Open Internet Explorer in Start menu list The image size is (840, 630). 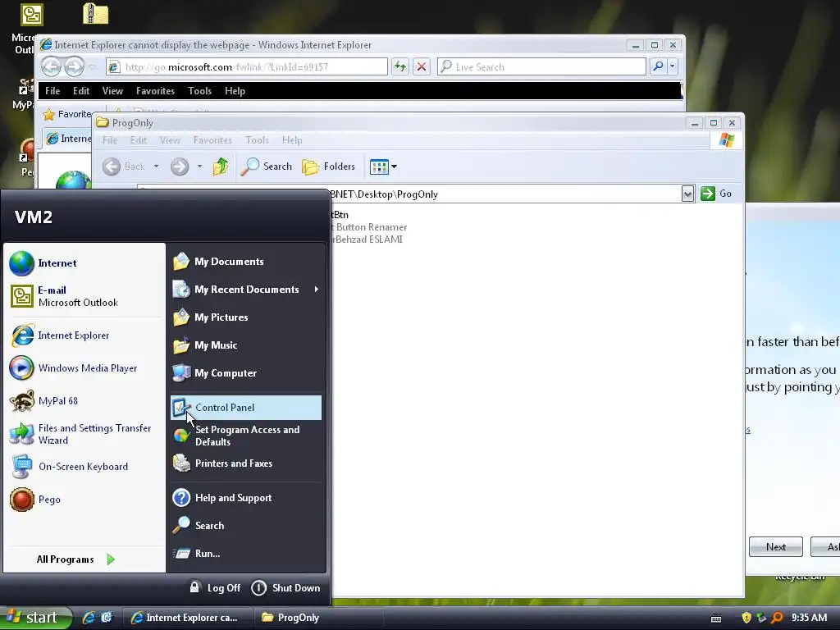click(x=84, y=336)
